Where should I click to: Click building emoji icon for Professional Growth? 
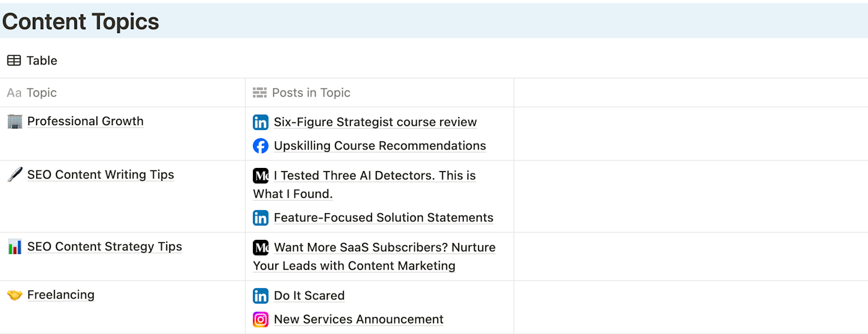pos(14,121)
